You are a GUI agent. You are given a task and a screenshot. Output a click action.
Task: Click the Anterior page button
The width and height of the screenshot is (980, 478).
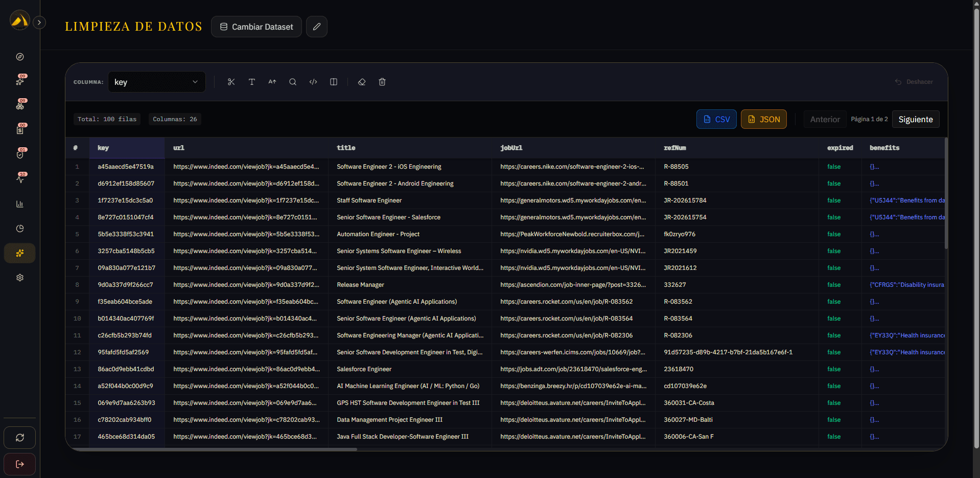click(825, 119)
